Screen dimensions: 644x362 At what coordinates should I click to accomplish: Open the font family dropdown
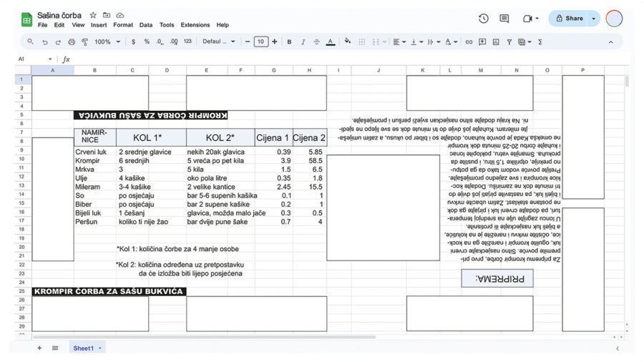[218, 41]
